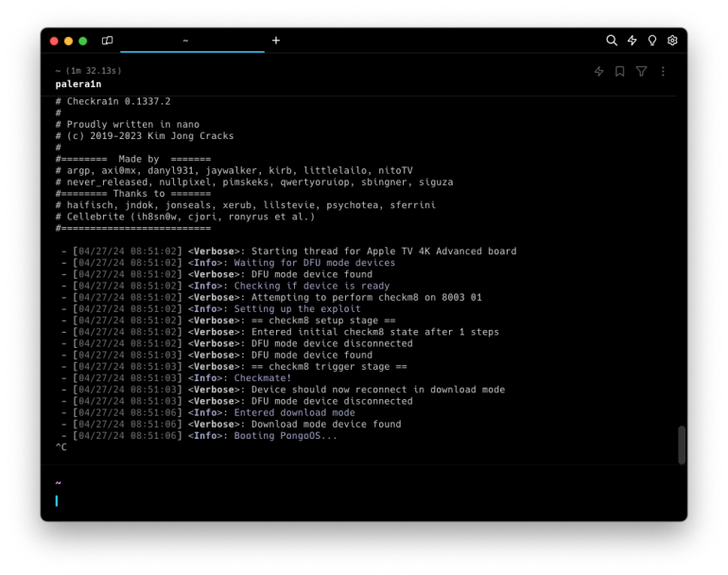Toggle the tabs panel icon beside window controls
The width and height of the screenshot is (728, 575).
pos(107,41)
